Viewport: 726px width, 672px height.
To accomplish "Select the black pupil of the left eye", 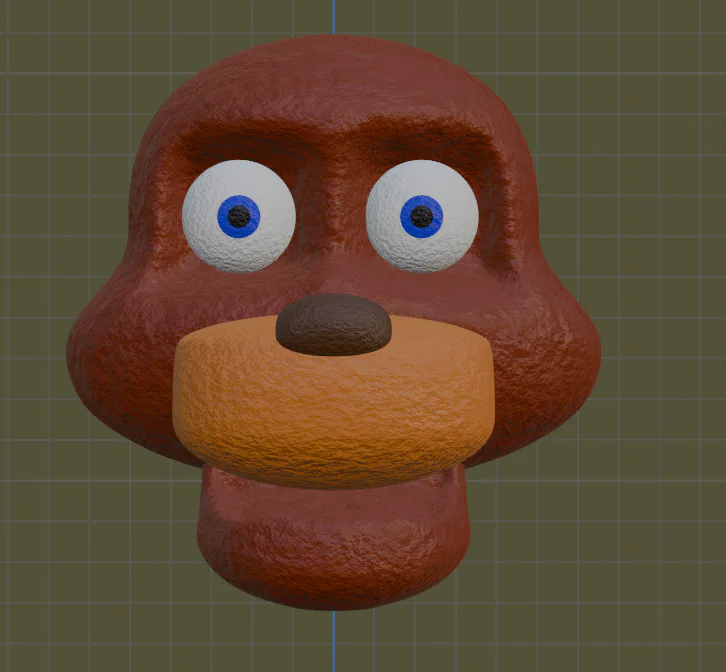I will (x=239, y=216).
